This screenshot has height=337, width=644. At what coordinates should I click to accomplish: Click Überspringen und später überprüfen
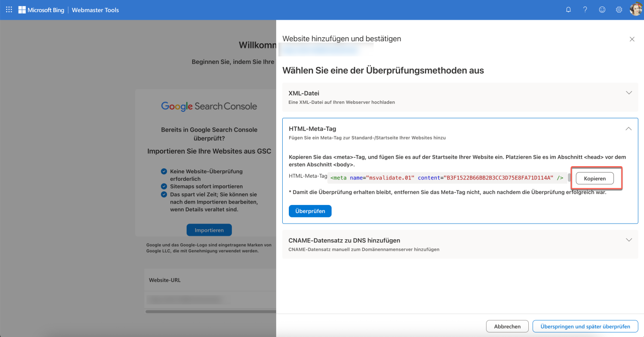[585, 326]
